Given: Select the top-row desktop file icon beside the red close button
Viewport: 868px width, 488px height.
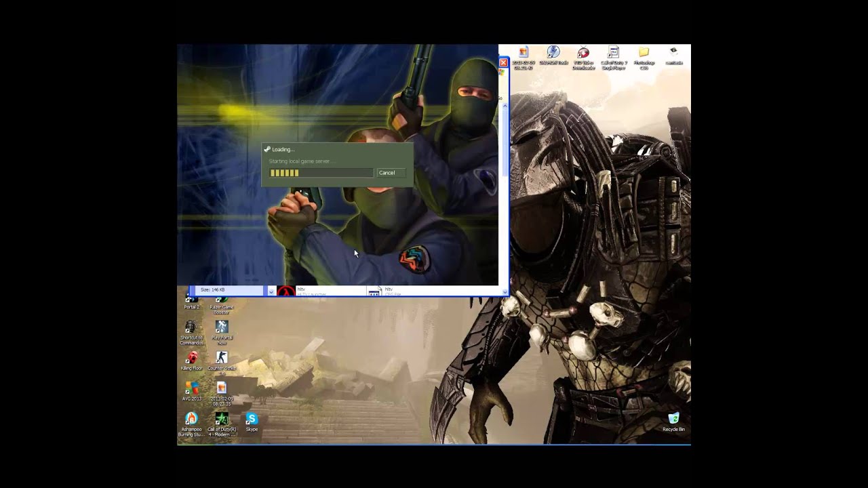Looking at the screenshot, I should [524, 58].
